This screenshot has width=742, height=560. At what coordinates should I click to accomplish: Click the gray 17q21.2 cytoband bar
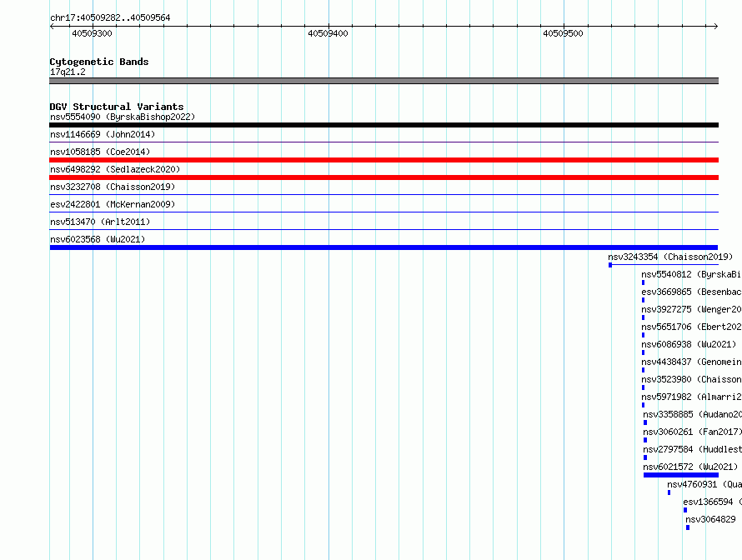click(x=384, y=81)
